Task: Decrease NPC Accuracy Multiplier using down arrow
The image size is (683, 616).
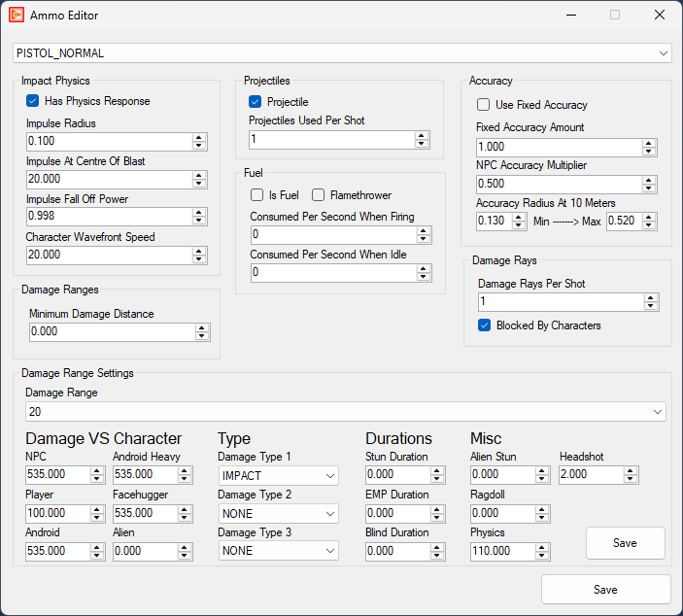Action: 649,188
